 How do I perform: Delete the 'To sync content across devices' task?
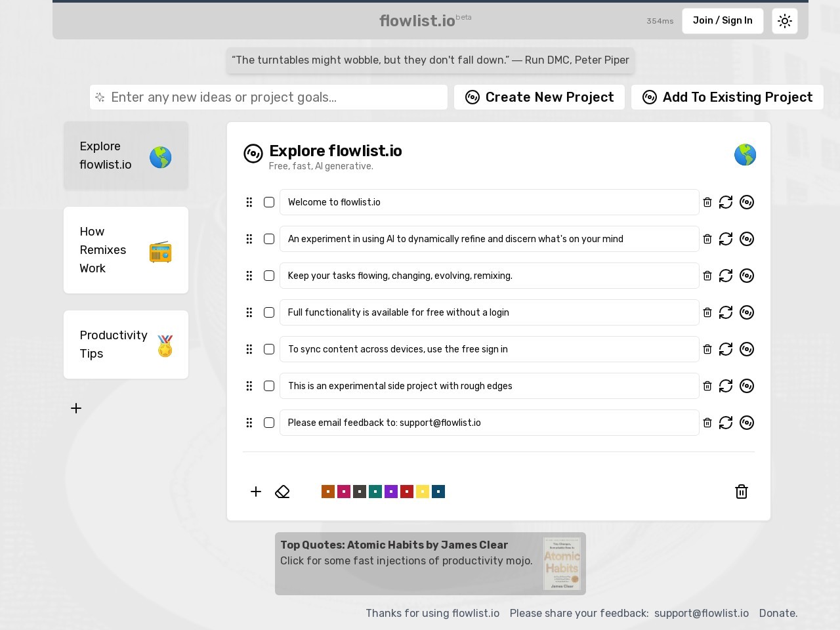[x=707, y=349]
